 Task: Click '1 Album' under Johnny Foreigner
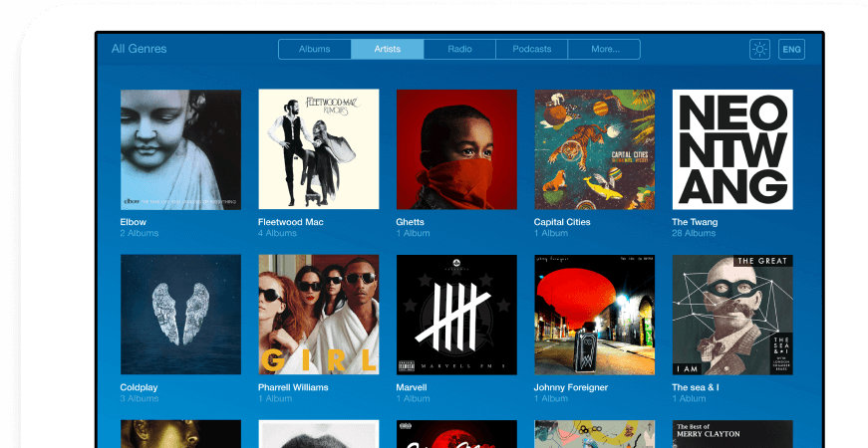pyautogui.click(x=551, y=398)
